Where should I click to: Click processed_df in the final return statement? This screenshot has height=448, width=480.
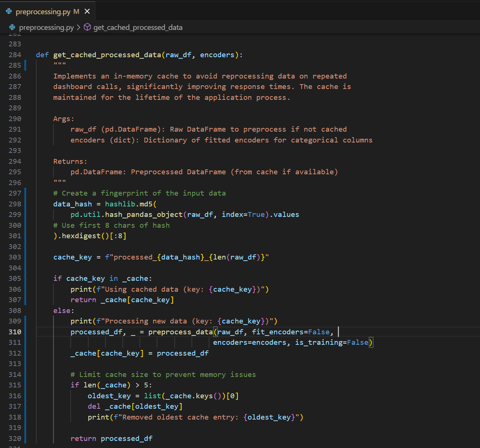pyautogui.click(x=126, y=439)
